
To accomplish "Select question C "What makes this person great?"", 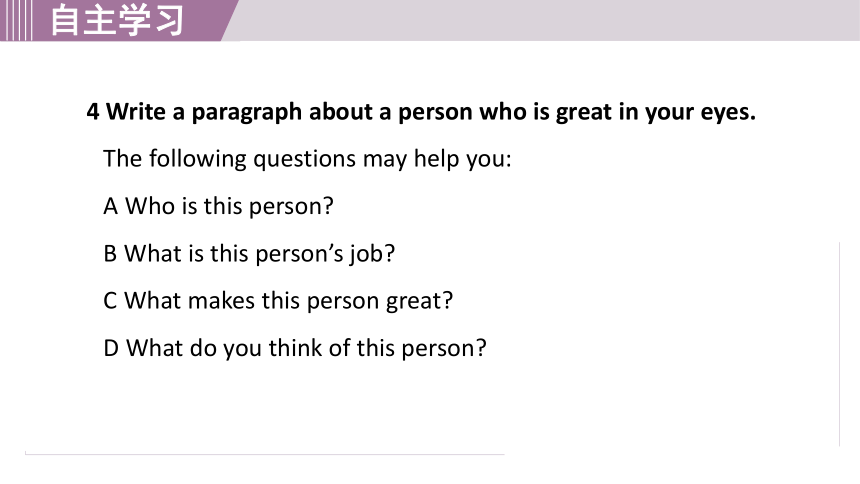I will (278, 301).
